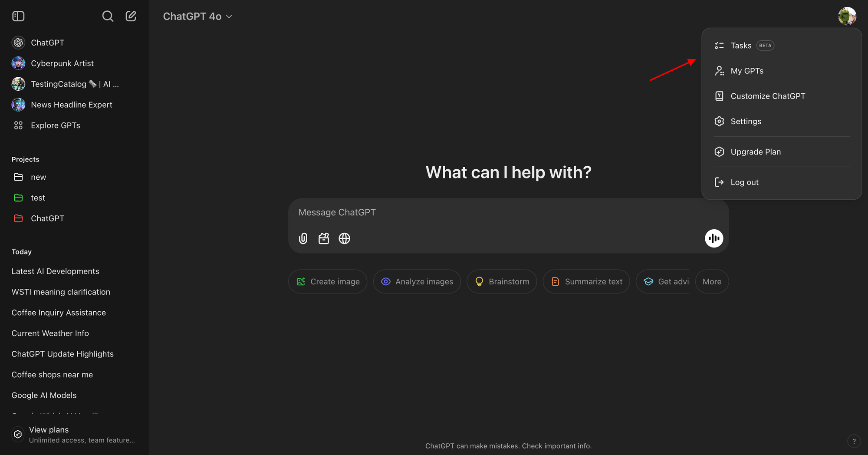Expand More suggestion options
The height and width of the screenshot is (455, 868).
712,281
